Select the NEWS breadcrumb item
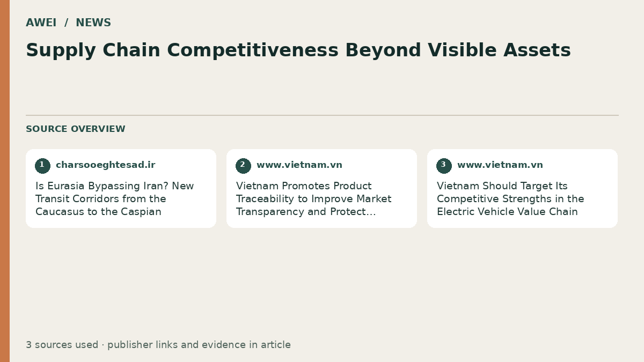 [x=93, y=23]
